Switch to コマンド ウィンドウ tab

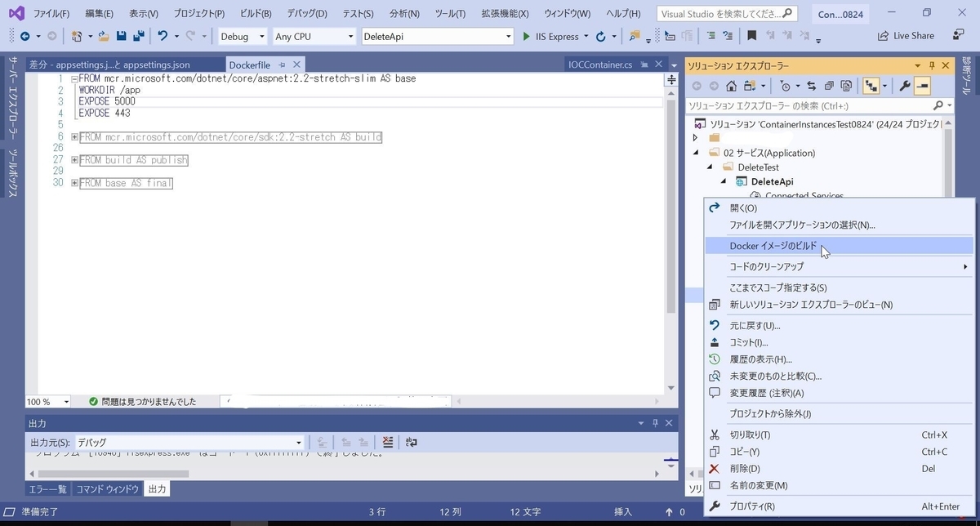click(x=107, y=489)
